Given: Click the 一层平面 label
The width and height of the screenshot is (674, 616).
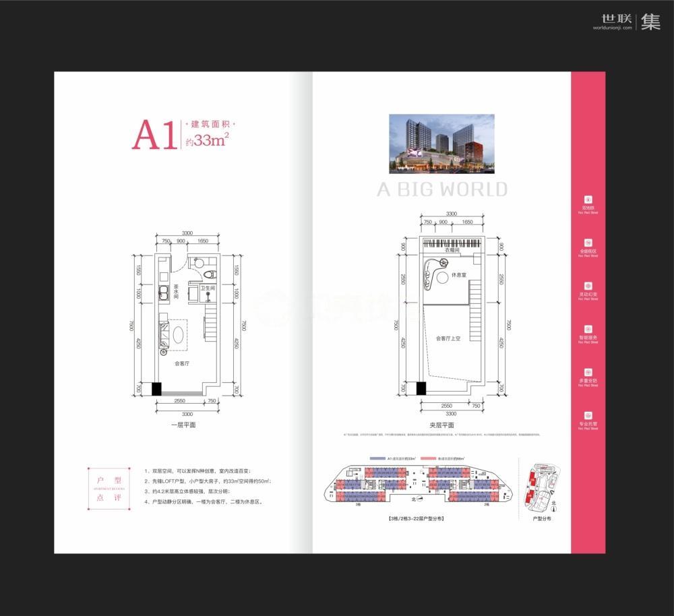Looking at the screenshot, I should [x=183, y=425].
